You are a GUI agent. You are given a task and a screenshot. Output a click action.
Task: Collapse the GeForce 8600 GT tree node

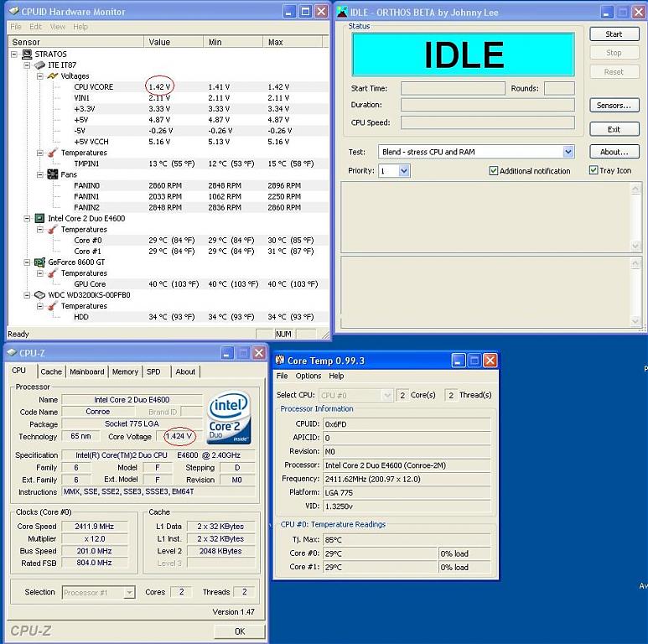coord(27,262)
